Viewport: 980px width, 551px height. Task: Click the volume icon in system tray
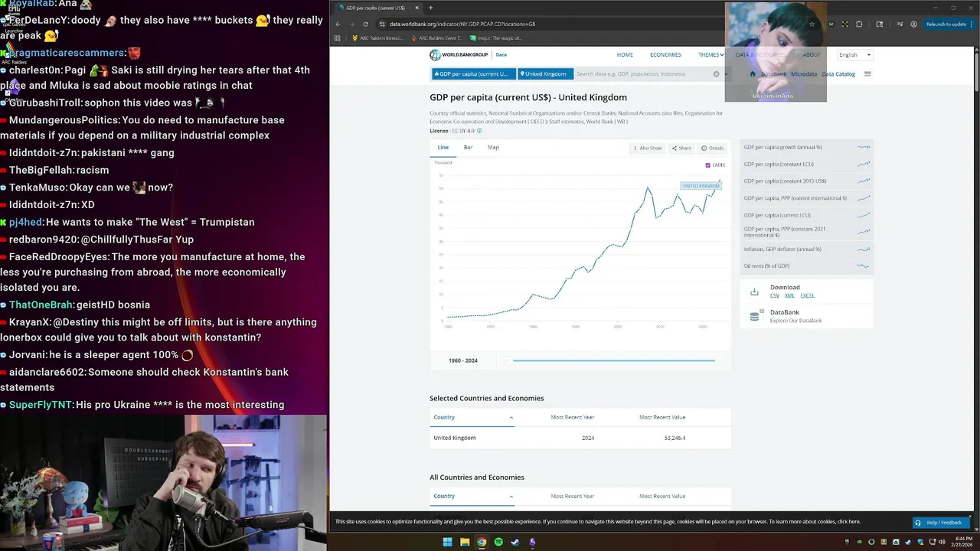tap(941, 542)
